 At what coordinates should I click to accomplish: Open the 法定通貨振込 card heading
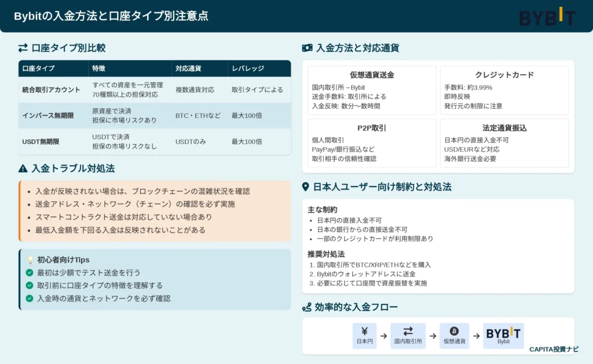pyautogui.click(x=504, y=128)
